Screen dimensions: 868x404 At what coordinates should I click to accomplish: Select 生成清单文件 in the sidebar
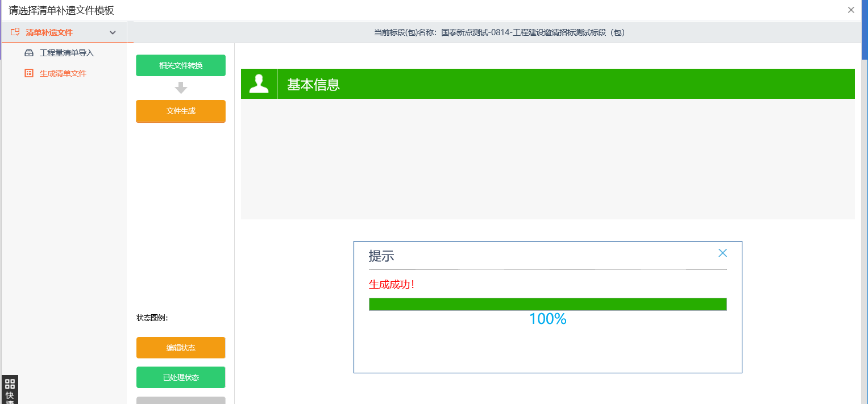pyautogui.click(x=63, y=73)
